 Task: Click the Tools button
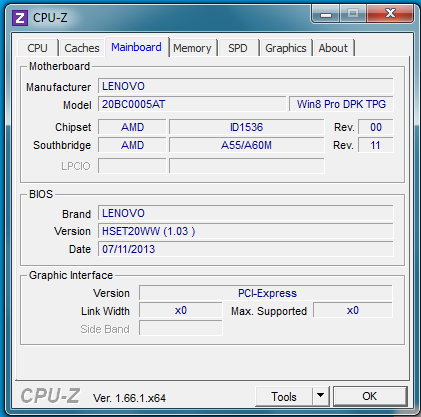coord(284,396)
